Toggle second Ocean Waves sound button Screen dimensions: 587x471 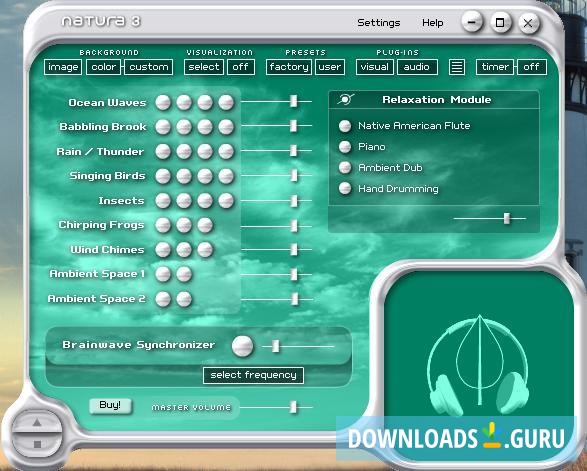184,102
